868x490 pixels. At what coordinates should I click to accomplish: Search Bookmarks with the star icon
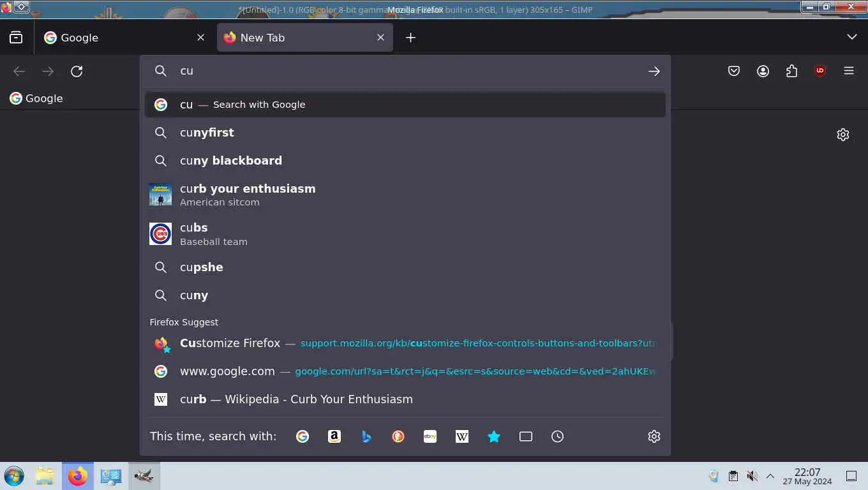(x=494, y=436)
